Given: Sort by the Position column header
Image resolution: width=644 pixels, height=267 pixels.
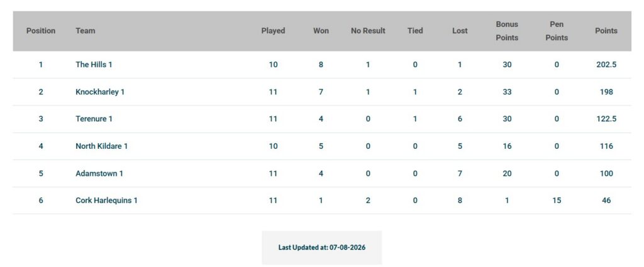Looking at the screenshot, I should pyautogui.click(x=41, y=31).
